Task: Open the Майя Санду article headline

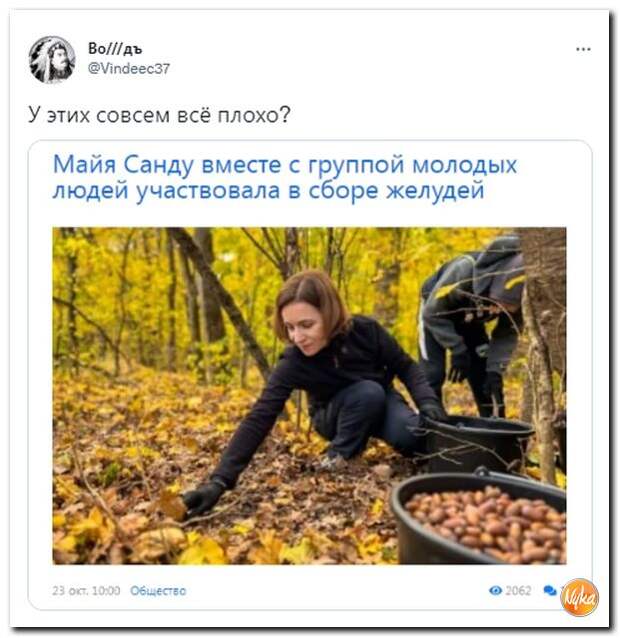Action: tap(285, 177)
